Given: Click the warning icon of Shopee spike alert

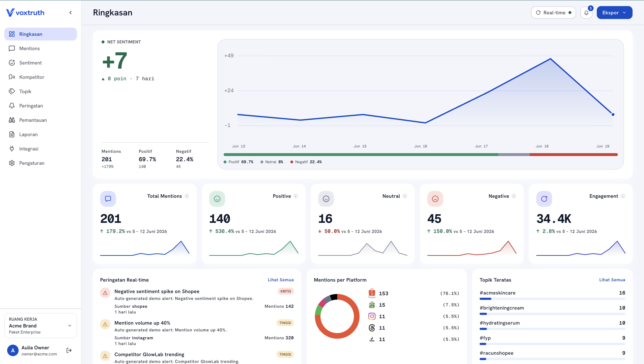Looking at the screenshot, I should coord(105,293).
